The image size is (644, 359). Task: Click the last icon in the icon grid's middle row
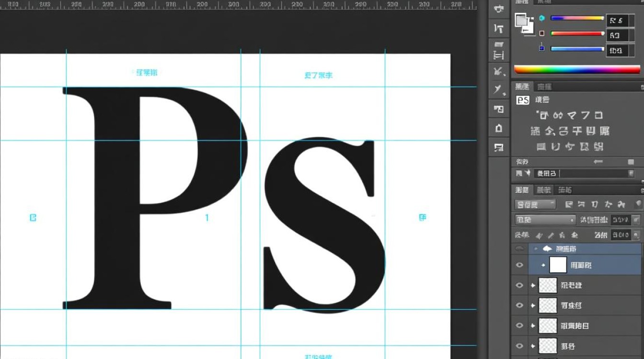(x=605, y=131)
